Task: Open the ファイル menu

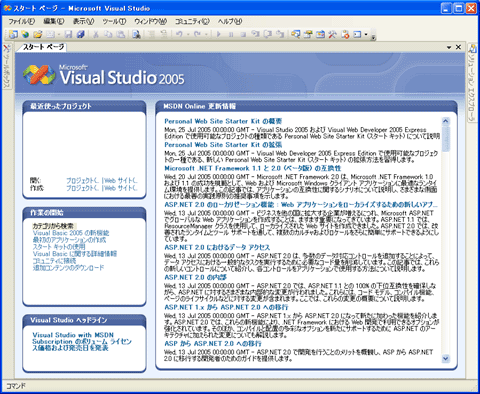Action: point(21,21)
